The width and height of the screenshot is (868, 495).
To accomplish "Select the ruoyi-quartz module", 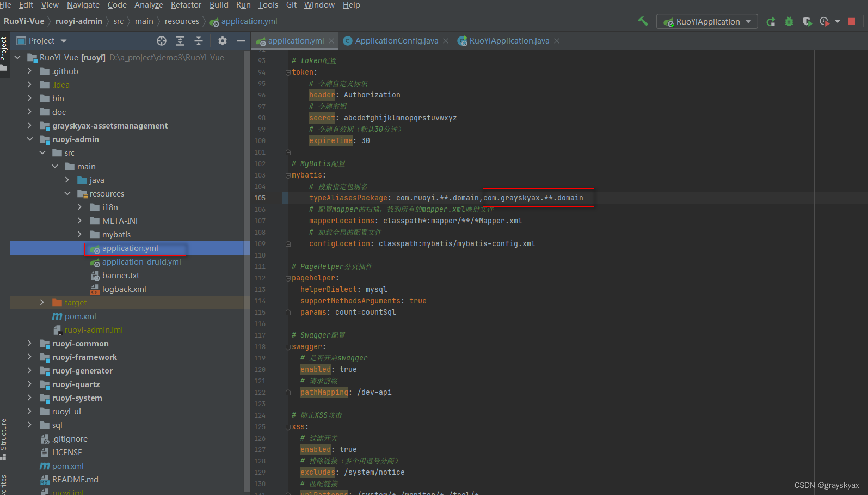I will (76, 384).
